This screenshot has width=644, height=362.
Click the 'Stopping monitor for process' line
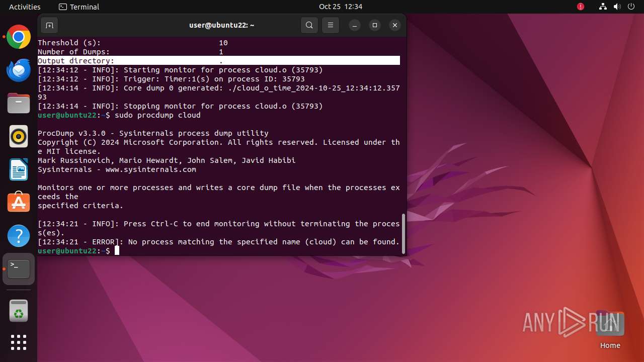click(x=180, y=106)
